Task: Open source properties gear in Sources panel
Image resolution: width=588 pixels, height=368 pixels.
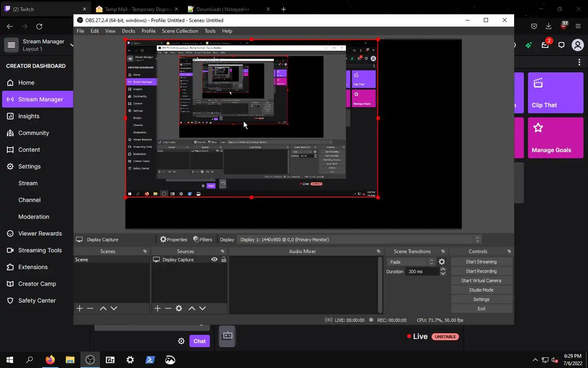Action: coord(179,308)
